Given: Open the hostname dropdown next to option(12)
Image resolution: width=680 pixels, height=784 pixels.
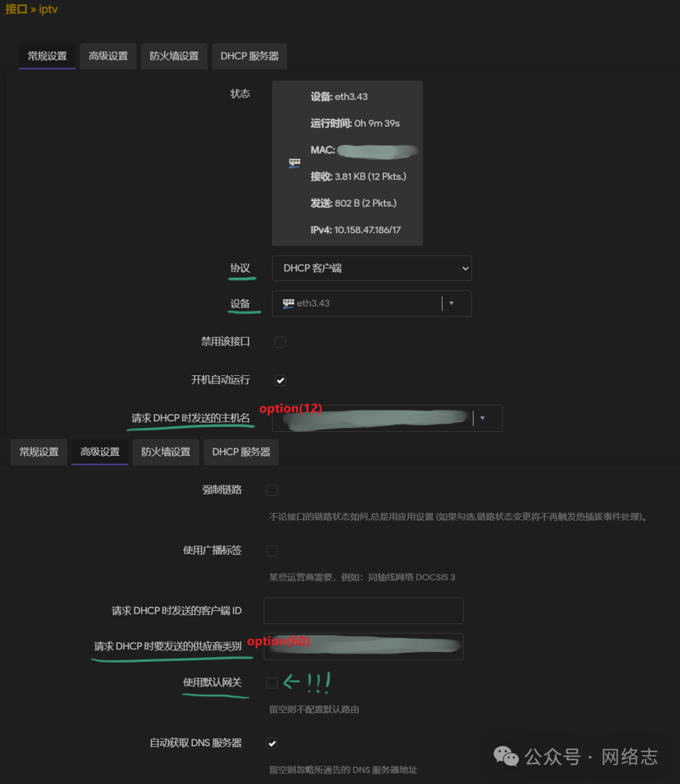Looking at the screenshot, I should pos(483,418).
